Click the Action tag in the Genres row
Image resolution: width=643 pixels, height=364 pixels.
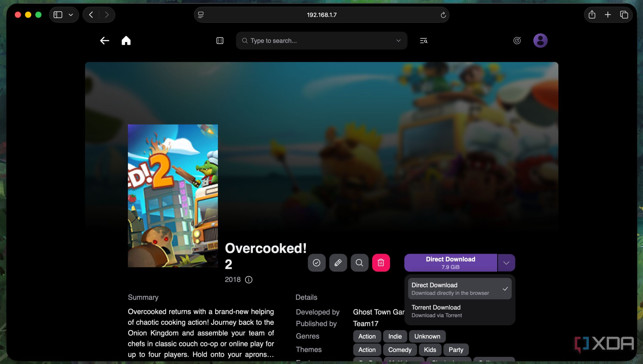pos(367,336)
